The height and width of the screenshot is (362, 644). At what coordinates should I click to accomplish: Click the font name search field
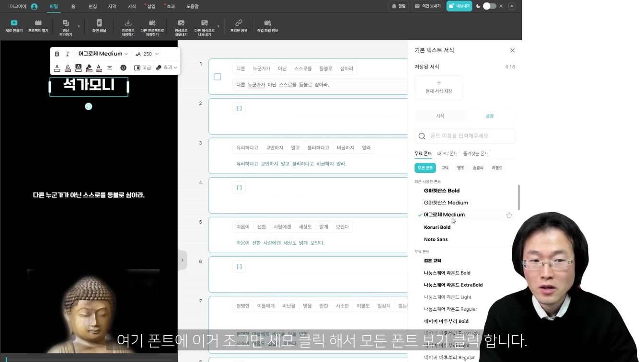coord(465,136)
